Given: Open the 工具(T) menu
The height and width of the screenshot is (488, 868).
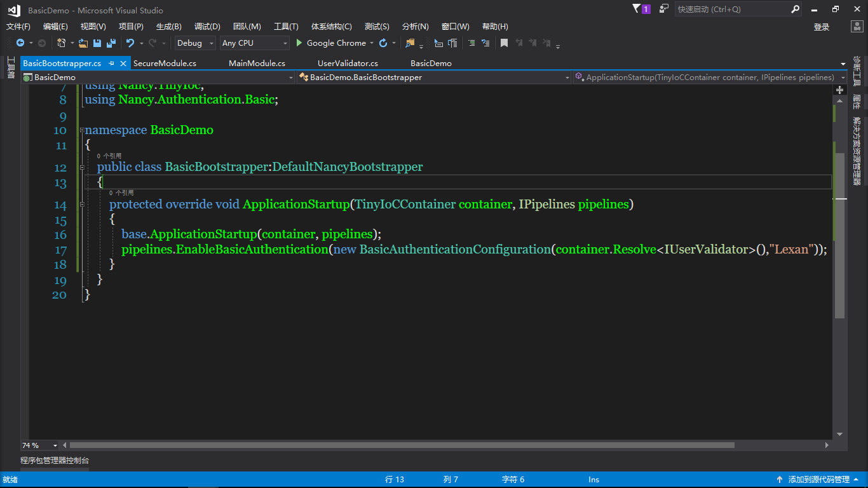Looking at the screenshot, I should click(x=286, y=27).
